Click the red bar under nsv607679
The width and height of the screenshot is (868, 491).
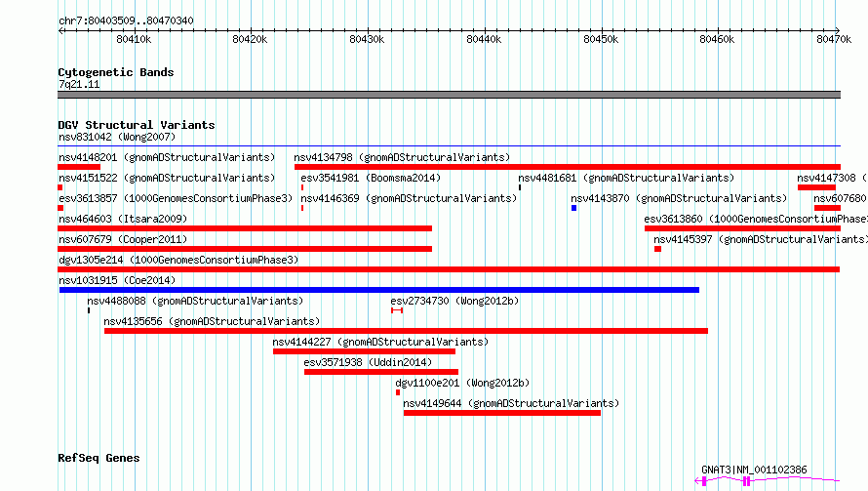pyautogui.click(x=245, y=249)
